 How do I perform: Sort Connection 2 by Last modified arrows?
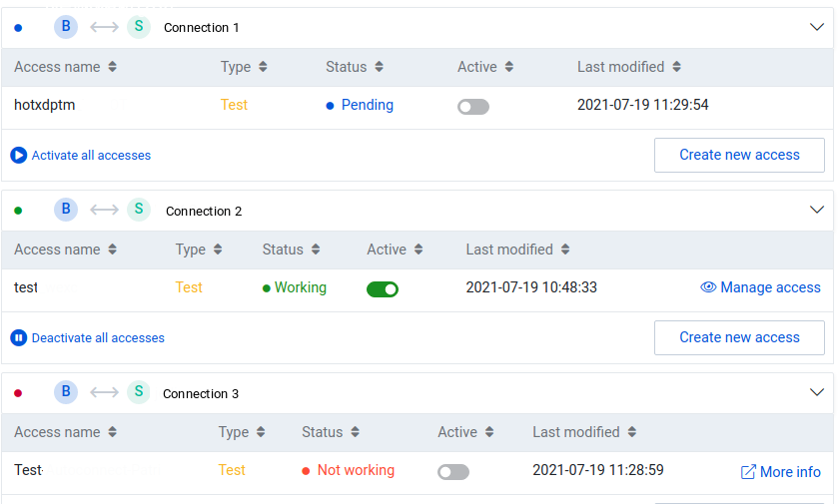[x=565, y=250]
